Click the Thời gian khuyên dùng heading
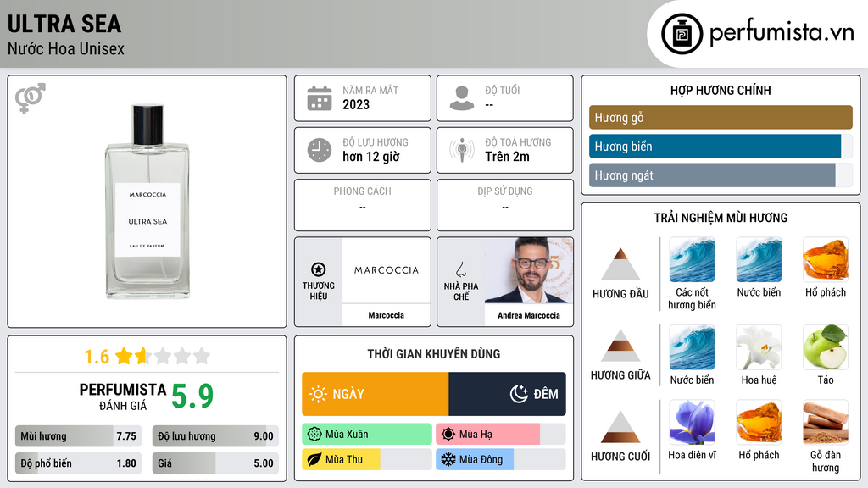The width and height of the screenshot is (868, 488). click(434, 354)
